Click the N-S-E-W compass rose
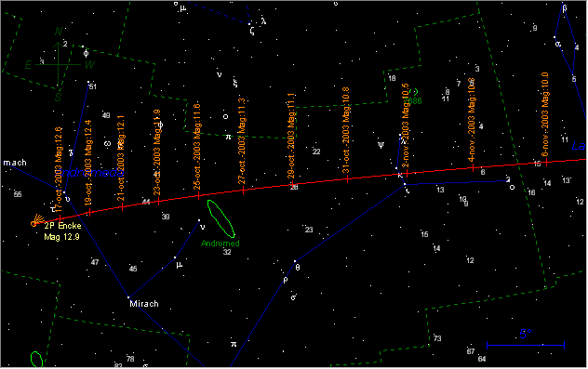 click(59, 64)
